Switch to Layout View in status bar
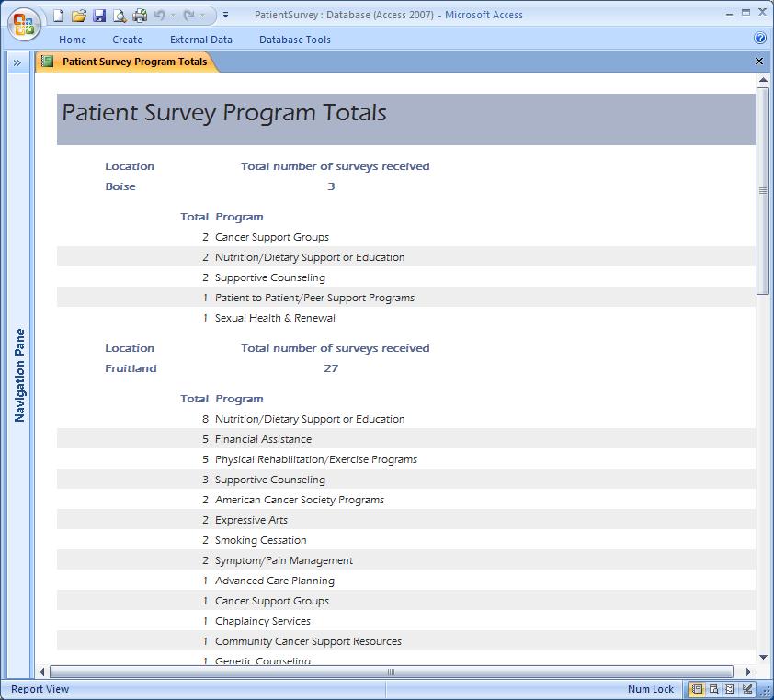 (731, 689)
